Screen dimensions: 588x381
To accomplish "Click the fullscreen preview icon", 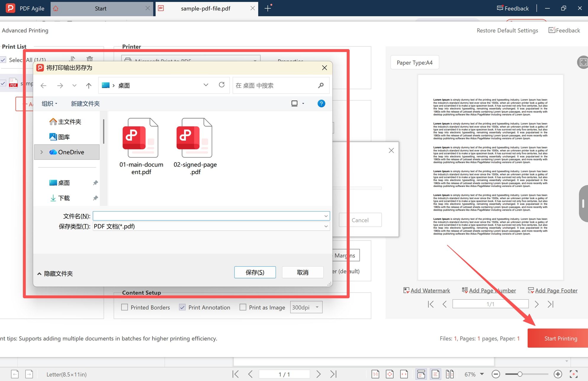I will coord(583,62).
